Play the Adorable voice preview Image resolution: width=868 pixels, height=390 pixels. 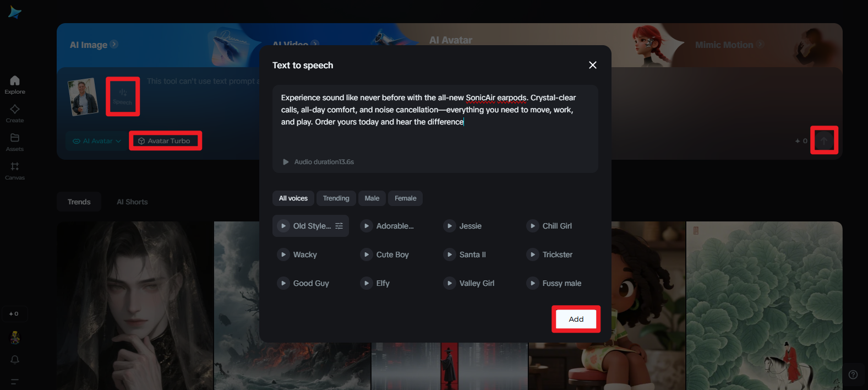(367, 226)
